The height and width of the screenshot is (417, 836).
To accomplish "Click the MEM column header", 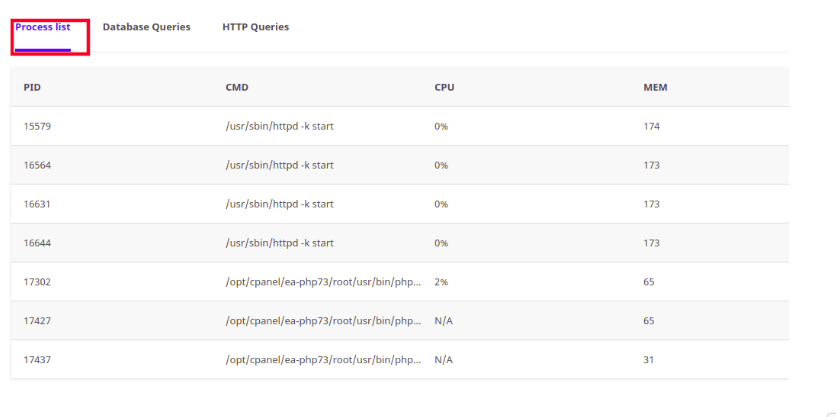I will (655, 87).
